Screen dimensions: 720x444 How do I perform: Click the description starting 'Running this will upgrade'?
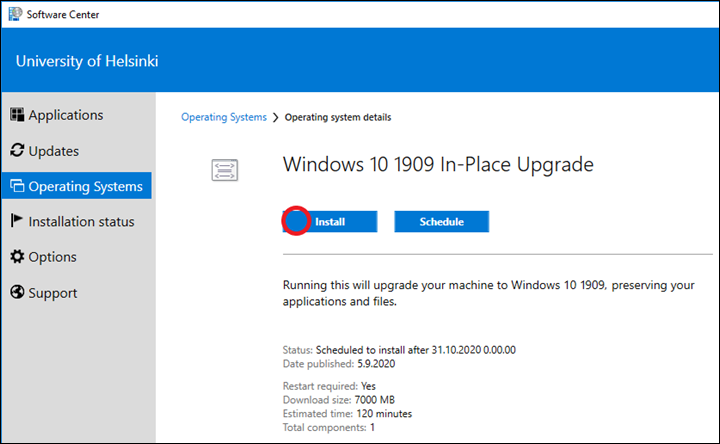click(x=489, y=293)
